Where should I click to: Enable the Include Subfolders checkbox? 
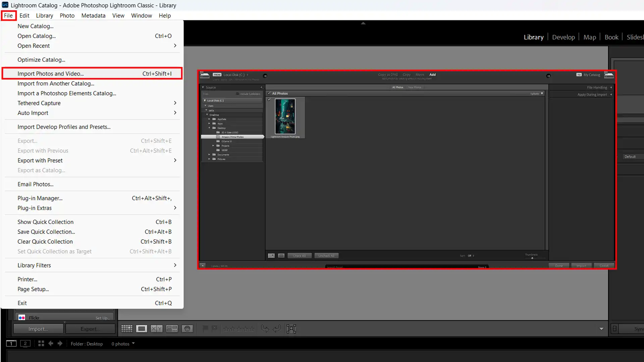[237, 94]
